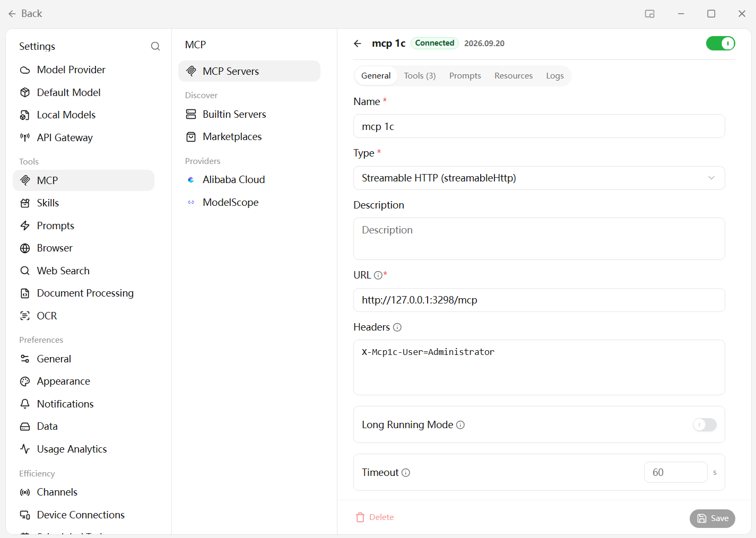756x538 pixels.
Task: Click the API Gateway antenna icon
Action: [x=25, y=137]
